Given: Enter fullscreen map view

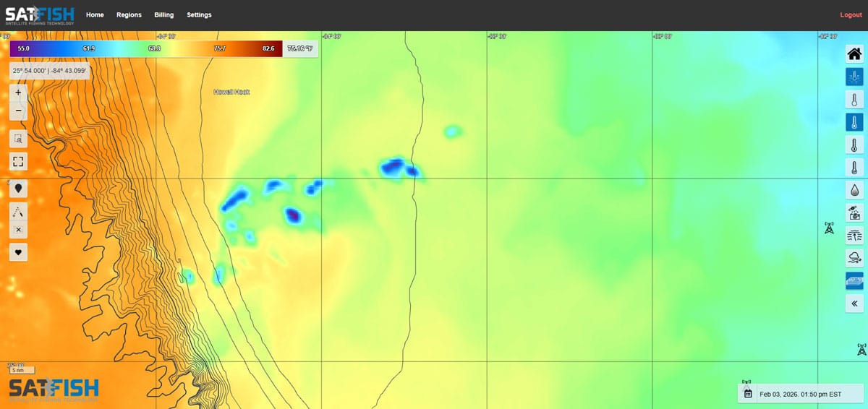Looking at the screenshot, I should (x=18, y=160).
